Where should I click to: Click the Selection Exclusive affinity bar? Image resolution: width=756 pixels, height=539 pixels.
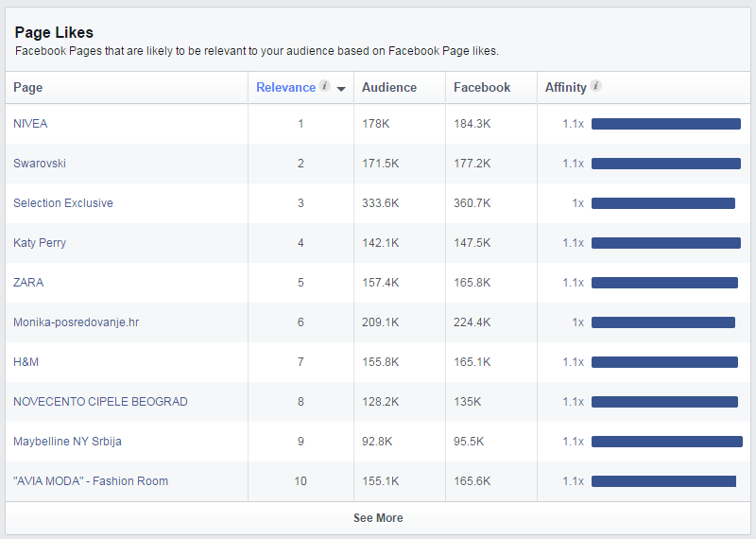click(x=663, y=203)
